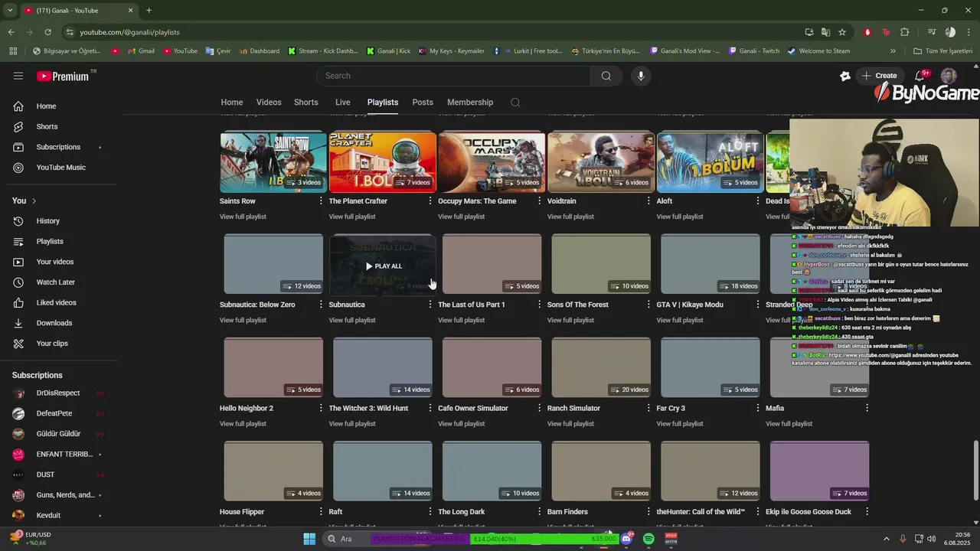Image resolution: width=980 pixels, height=551 pixels.
Task: Open the Aloft playlist thumbnail
Action: [710, 162]
